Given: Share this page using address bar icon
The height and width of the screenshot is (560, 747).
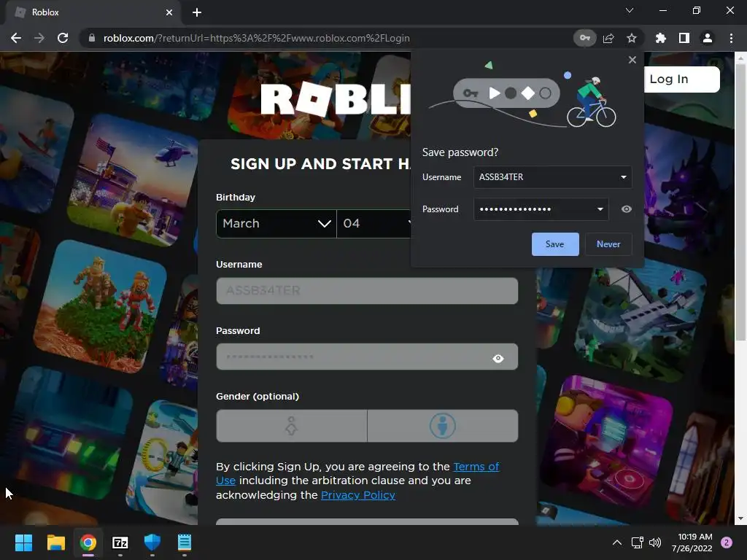Looking at the screenshot, I should tap(608, 38).
